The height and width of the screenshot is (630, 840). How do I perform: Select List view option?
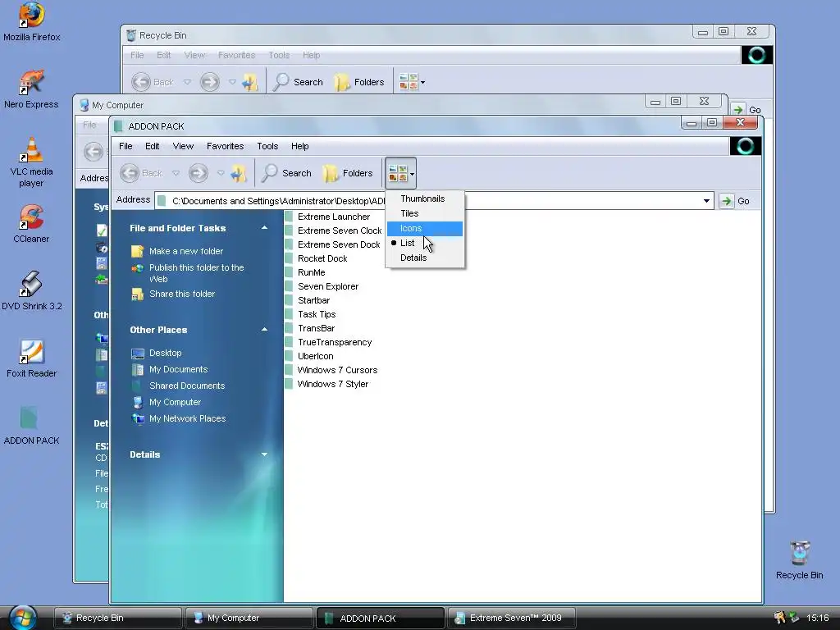(x=425, y=243)
